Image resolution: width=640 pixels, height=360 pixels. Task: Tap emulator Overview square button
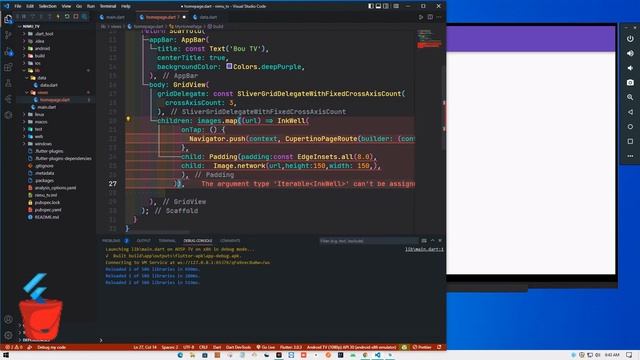coord(630,142)
